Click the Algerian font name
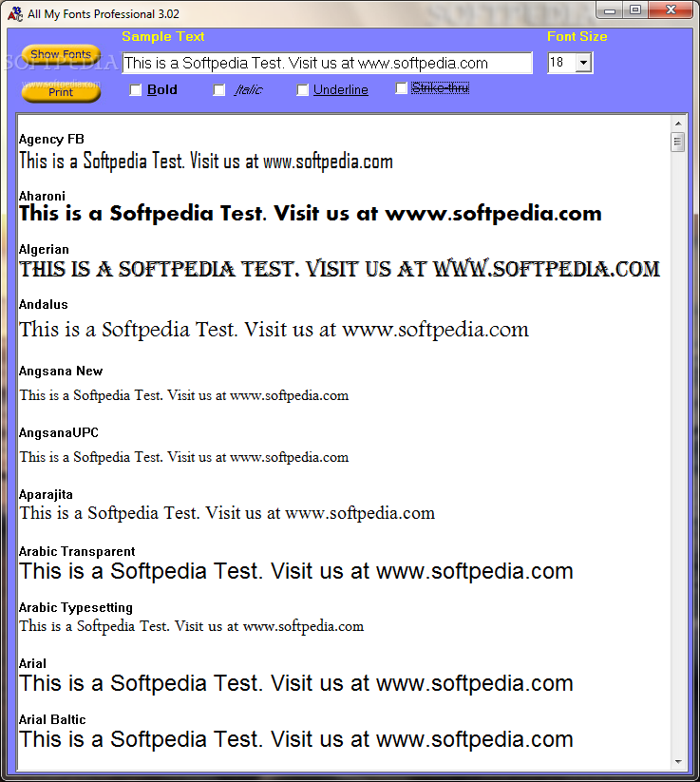The height and width of the screenshot is (782, 700). 44,249
